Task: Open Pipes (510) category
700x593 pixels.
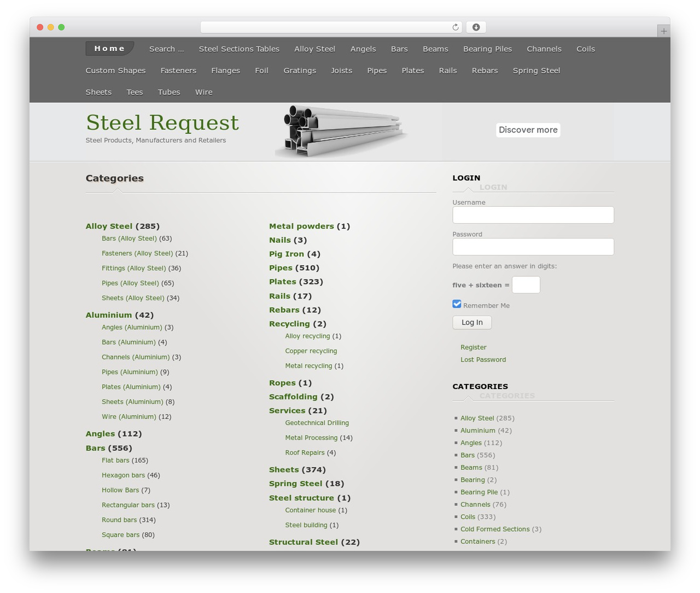Action: pyautogui.click(x=294, y=268)
